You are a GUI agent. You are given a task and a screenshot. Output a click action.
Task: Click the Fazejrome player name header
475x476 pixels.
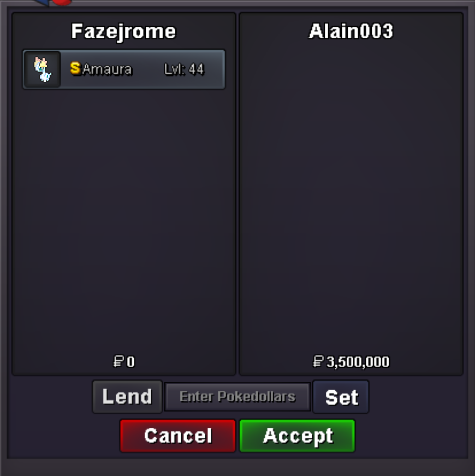coord(123,31)
